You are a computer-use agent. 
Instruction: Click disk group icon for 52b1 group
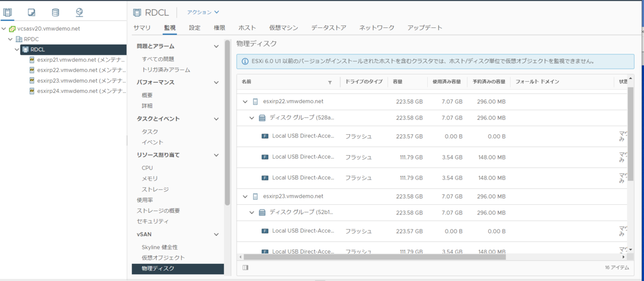[x=262, y=213]
